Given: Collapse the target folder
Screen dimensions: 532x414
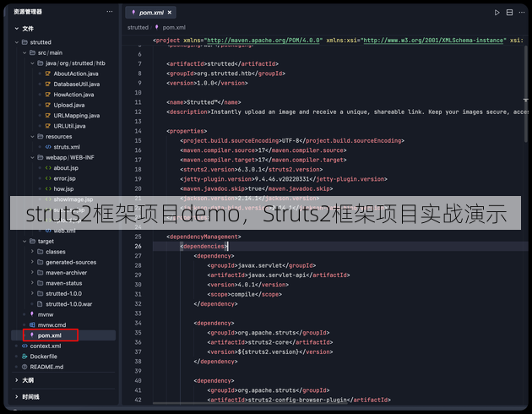Looking at the screenshot, I should pos(24,242).
